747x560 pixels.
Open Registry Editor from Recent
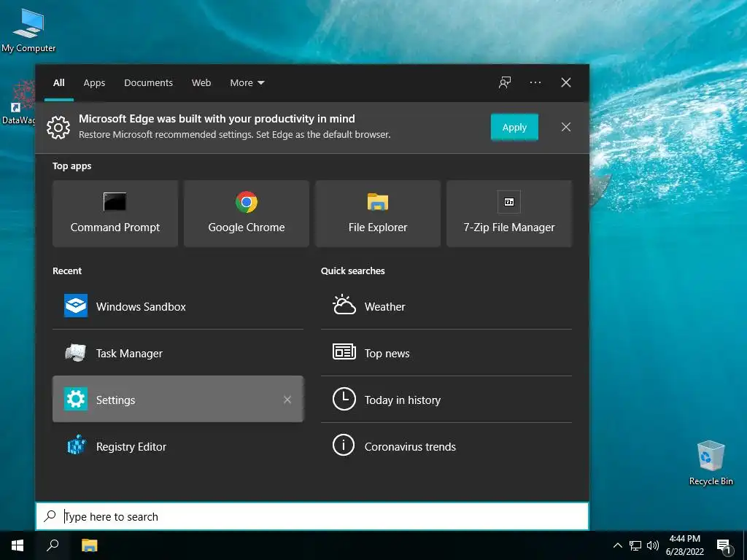(178, 446)
